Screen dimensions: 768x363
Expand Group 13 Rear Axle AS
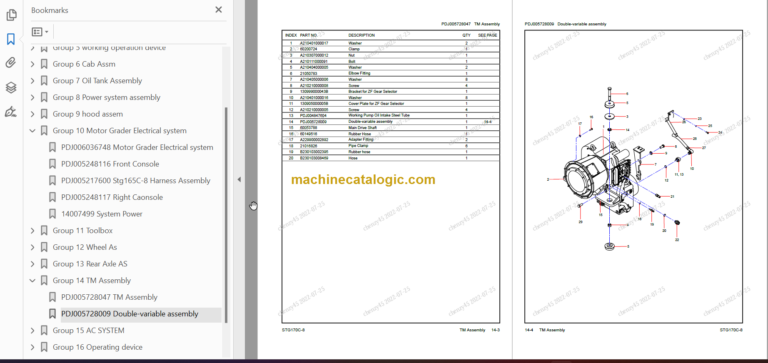(x=33, y=264)
